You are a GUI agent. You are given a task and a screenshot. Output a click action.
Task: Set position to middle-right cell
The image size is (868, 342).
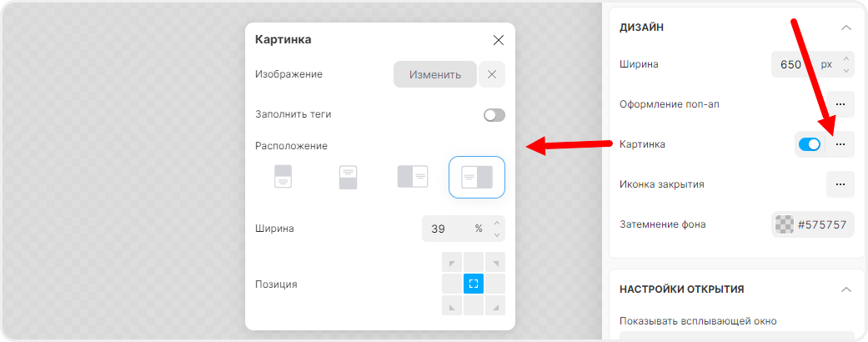(495, 284)
